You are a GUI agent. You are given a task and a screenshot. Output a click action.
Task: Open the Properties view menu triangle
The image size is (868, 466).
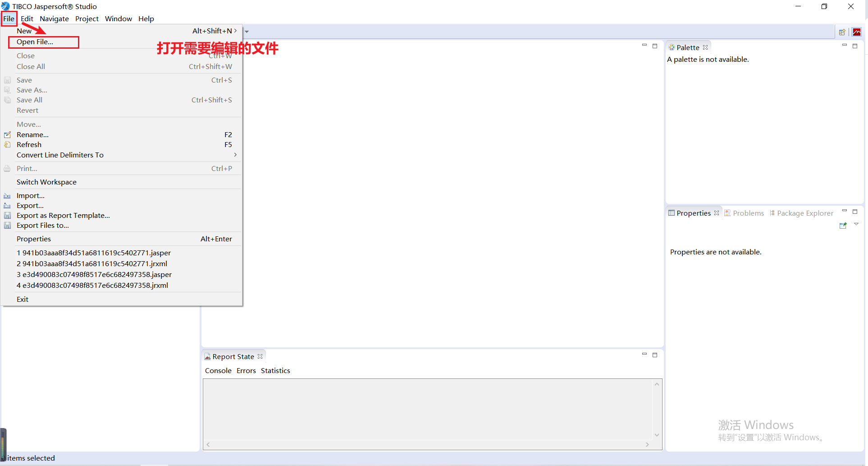pyautogui.click(x=856, y=224)
